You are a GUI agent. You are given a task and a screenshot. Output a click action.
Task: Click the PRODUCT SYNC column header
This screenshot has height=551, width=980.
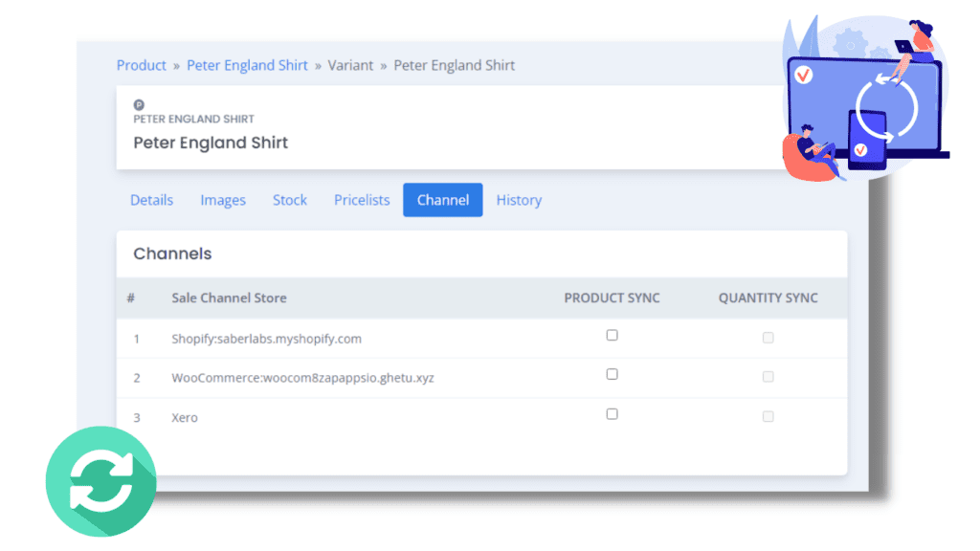pos(612,298)
